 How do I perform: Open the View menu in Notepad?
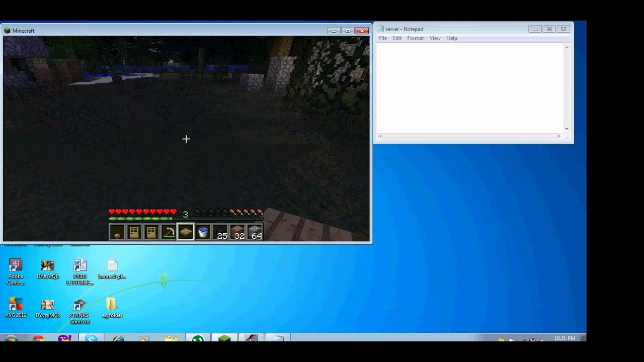point(435,38)
